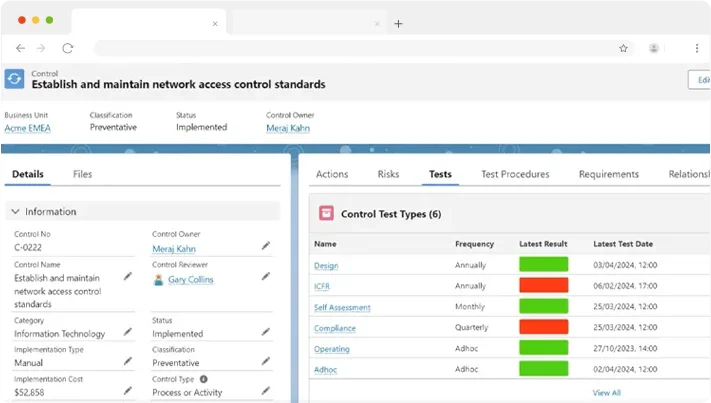Click the green result swatch for Design
This screenshot has height=403, width=711.
click(543, 265)
